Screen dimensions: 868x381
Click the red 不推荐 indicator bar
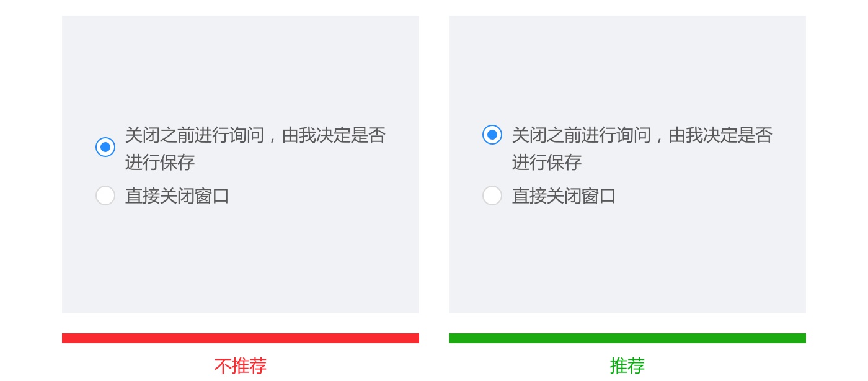point(241,338)
